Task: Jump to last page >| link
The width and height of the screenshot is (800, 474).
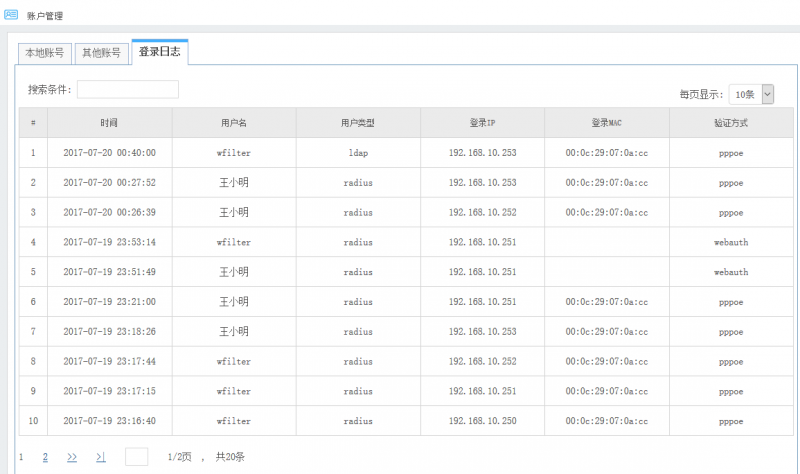Action: (101, 457)
